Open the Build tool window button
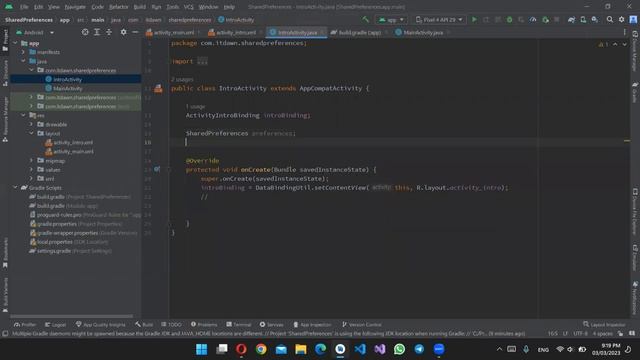The height and width of the screenshot is (360, 640). coord(144,325)
